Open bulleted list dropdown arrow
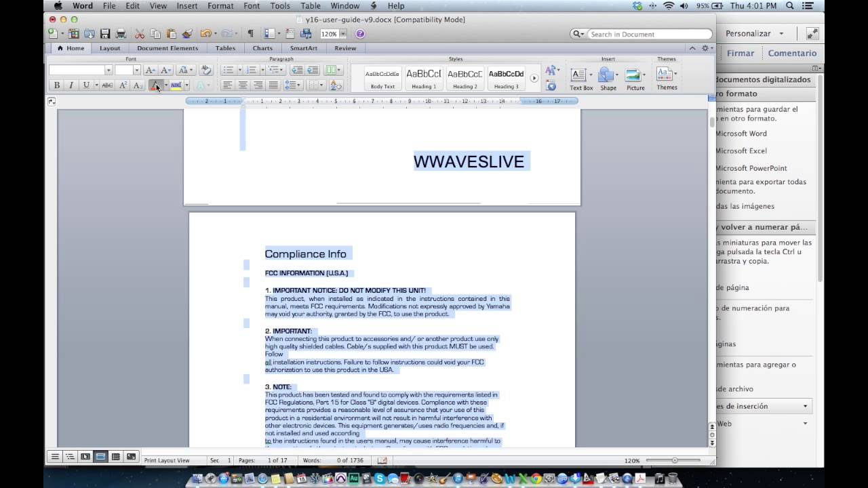The height and width of the screenshot is (488, 868). 239,70
